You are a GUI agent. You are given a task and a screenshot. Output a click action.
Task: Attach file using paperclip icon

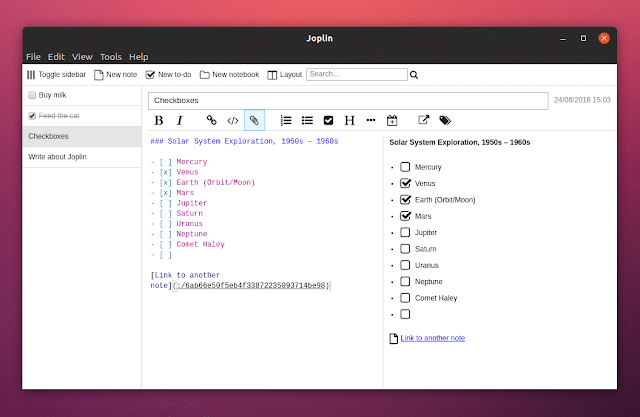coord(254,120)
